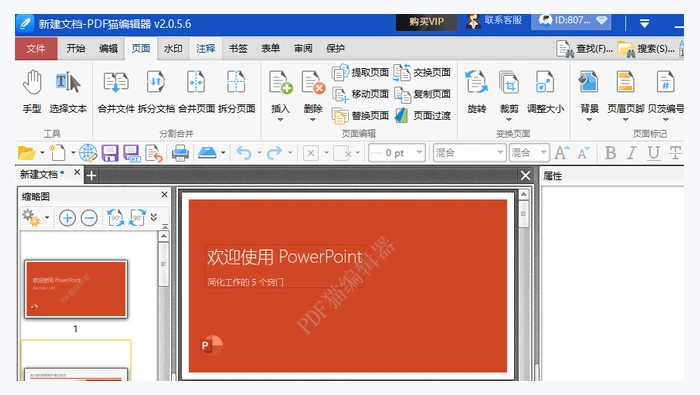Zoom out thumbnails with minus icon
Viewport: 700px width, 395px height.
pos(89,218)
